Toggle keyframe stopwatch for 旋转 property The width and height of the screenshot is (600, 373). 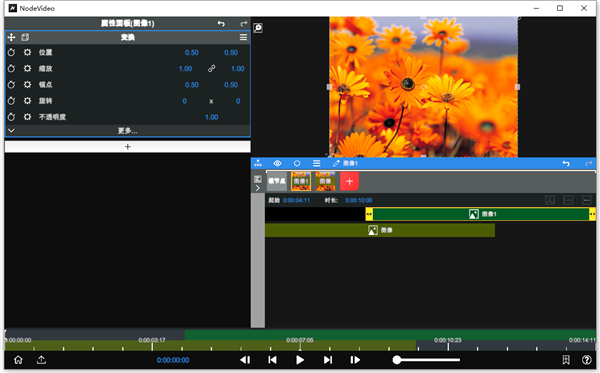(x=11, y=101)
